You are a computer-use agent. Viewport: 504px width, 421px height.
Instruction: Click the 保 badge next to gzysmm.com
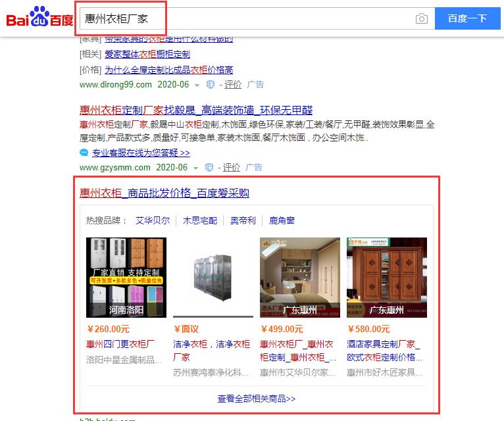(209, 168)
